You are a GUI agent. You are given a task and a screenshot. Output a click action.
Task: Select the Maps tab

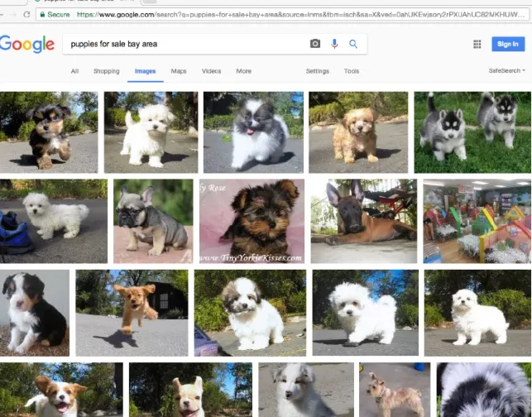click(179, 71)
